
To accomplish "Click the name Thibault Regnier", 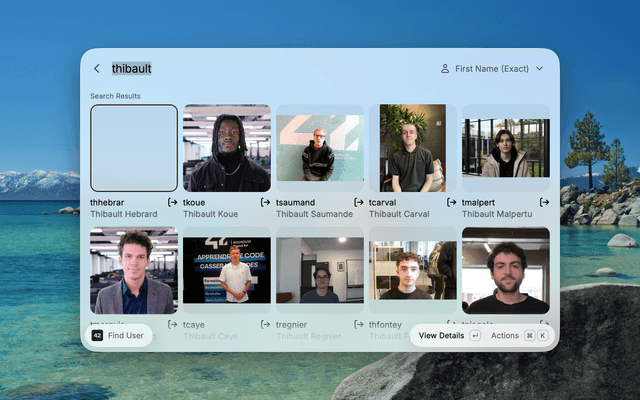I will pos(308,336).
